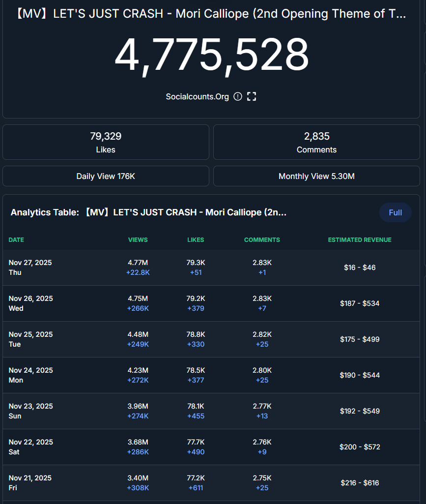
Task: Select the Nov 27, 2025 row date
Action: [30, 263]
